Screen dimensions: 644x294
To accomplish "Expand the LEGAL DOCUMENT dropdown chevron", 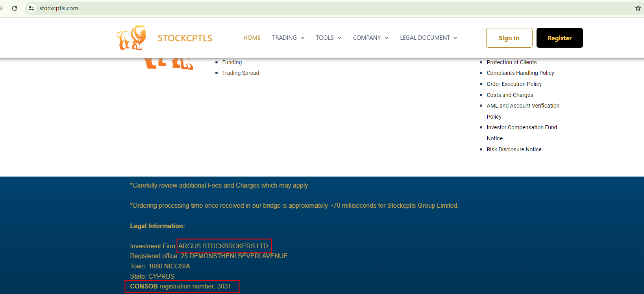I will coord(456,38).
